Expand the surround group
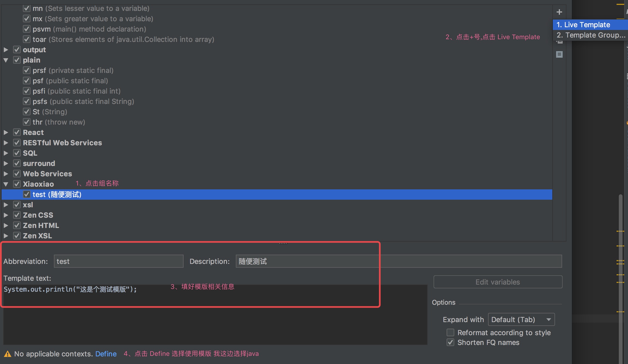Screen dimensions: 628x364 click(6, 164)
